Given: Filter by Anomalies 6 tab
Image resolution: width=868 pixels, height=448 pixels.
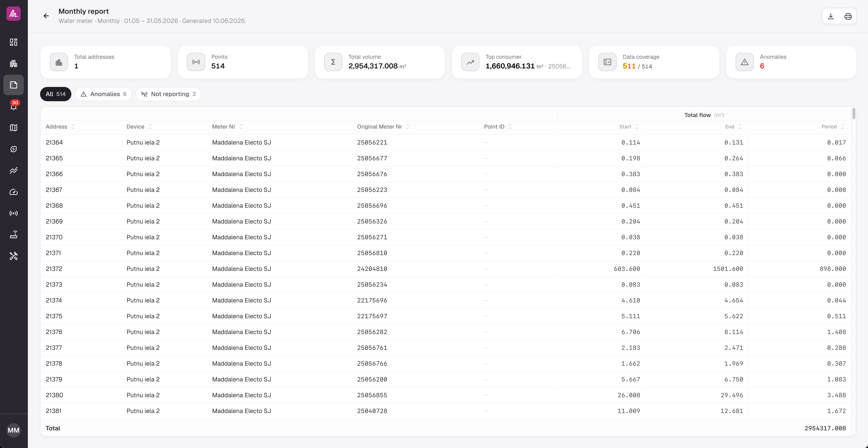Looking at the screenshot, I should pyautogui.click(x=103, y=94).
